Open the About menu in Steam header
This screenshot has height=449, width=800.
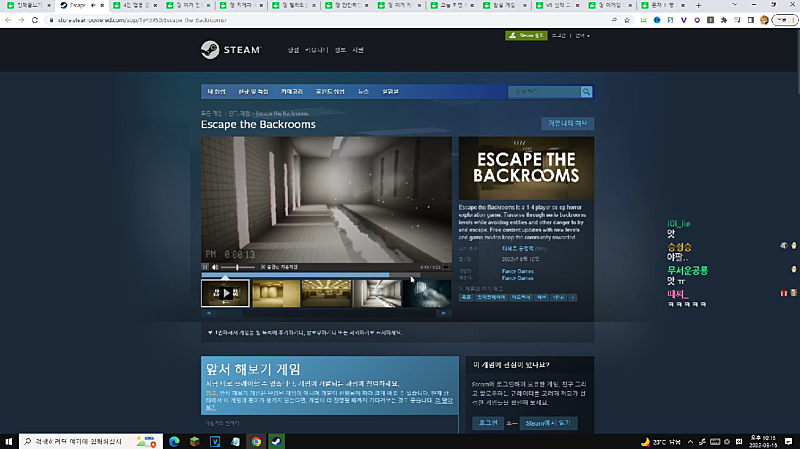(340, 50)
